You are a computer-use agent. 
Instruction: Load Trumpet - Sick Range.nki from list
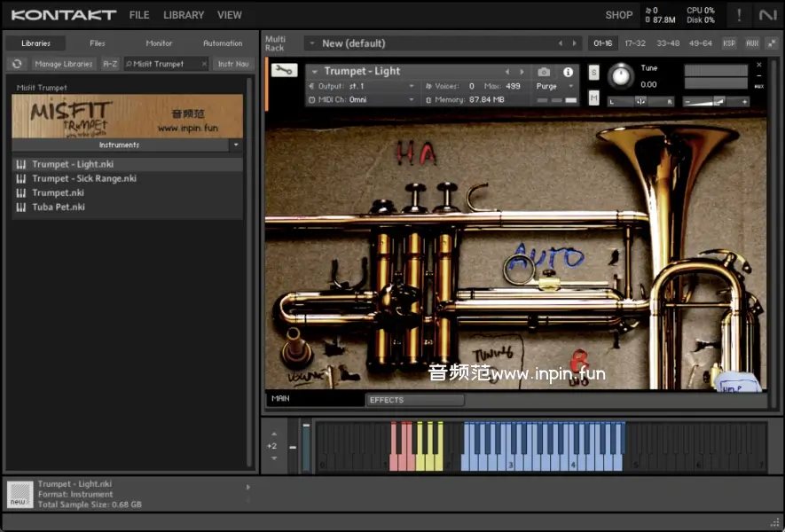pyautogui.click(x=84, y=178)
